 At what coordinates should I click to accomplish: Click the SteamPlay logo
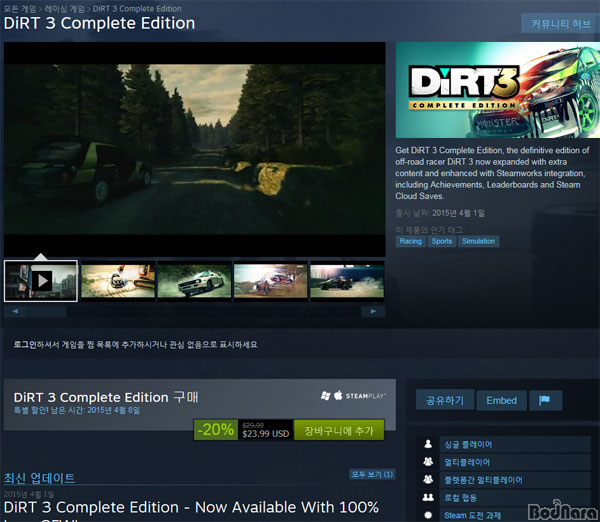point(365,396)
